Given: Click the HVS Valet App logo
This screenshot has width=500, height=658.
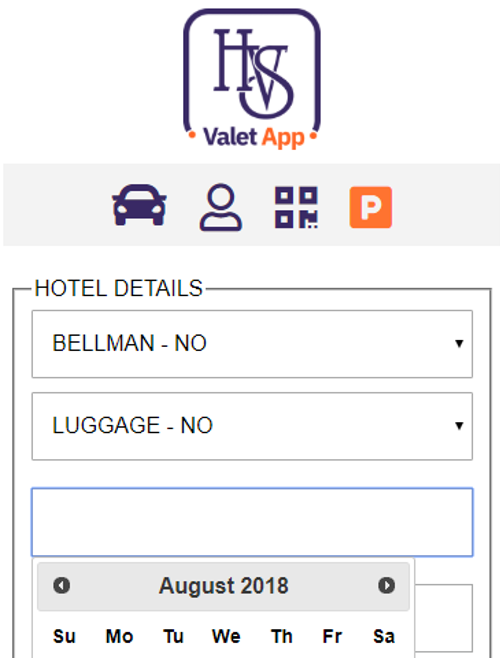Looking at the screenshot, I should coord(252,79).
